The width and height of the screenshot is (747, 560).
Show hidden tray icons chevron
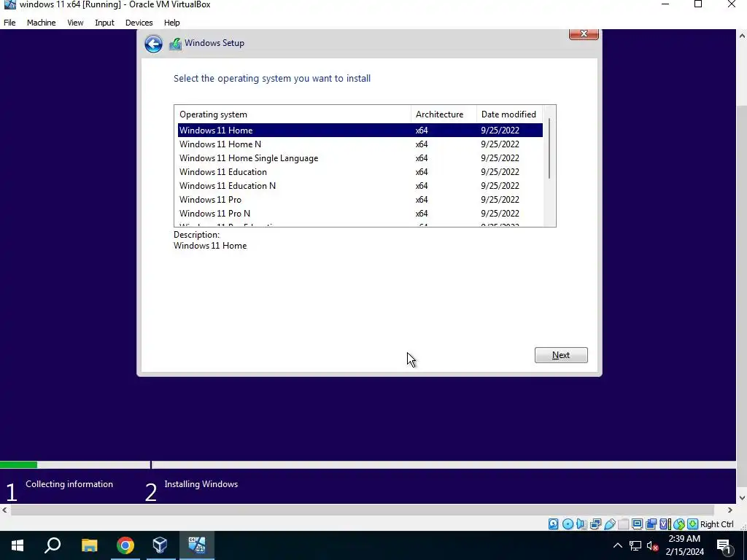[x=617, y=545]
